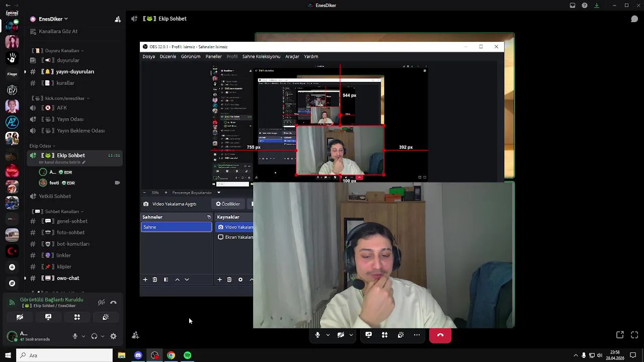The width and height of the screenshot is (644, 362).
Task: Click Bir kanal durumu belirle link
Action: point(62,162)
